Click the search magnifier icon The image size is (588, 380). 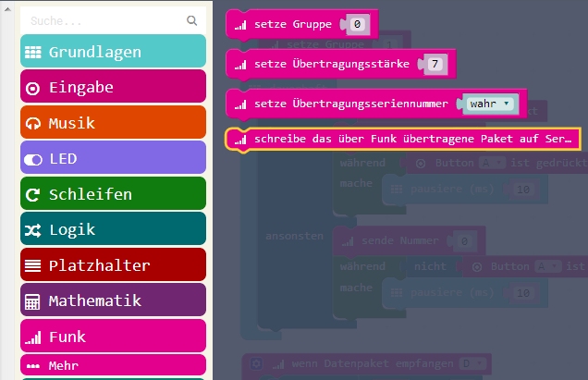coord(192,19)
